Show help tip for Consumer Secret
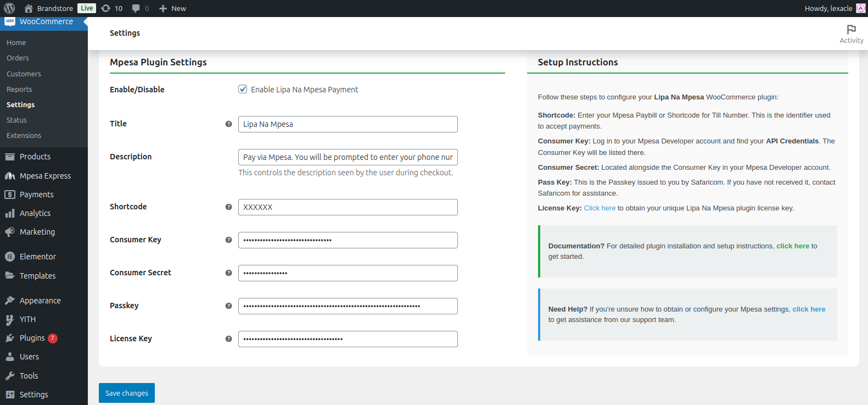 228,273
